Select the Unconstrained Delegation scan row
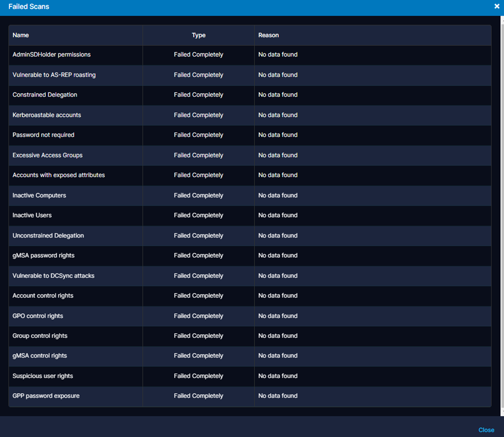The height and width of the screenshot is (437, 504). [76, 236]
